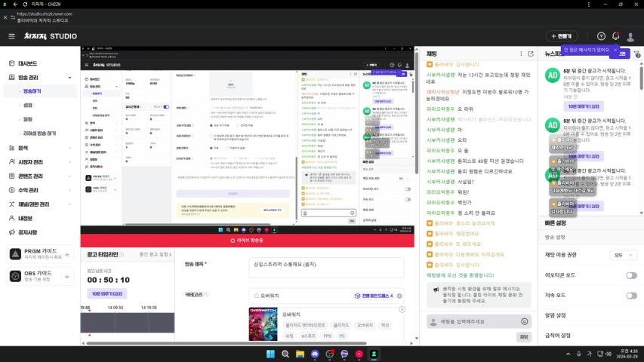644x362 pixels.
Task: Open 리허설 방송 하기
Action: (x=40, y=133)
